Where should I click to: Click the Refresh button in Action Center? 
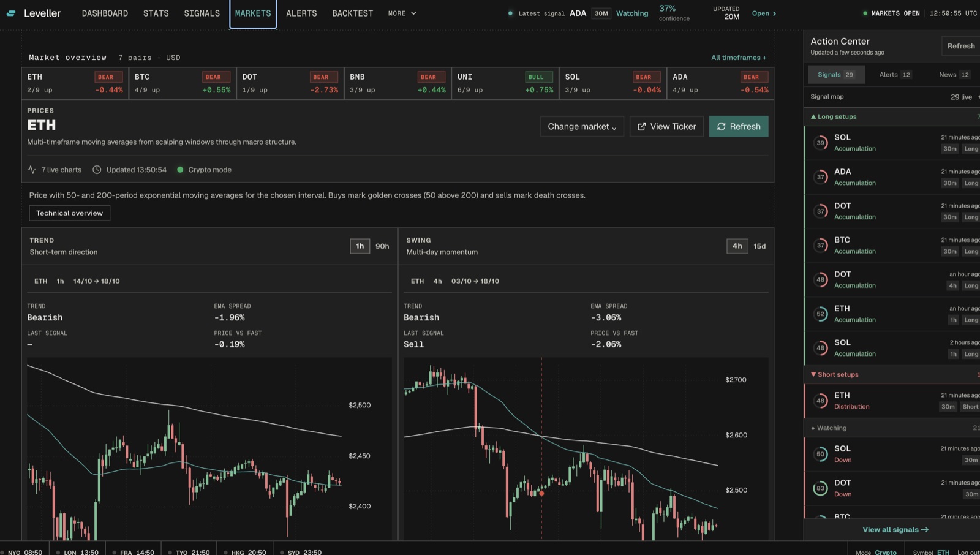pos(960,46)
